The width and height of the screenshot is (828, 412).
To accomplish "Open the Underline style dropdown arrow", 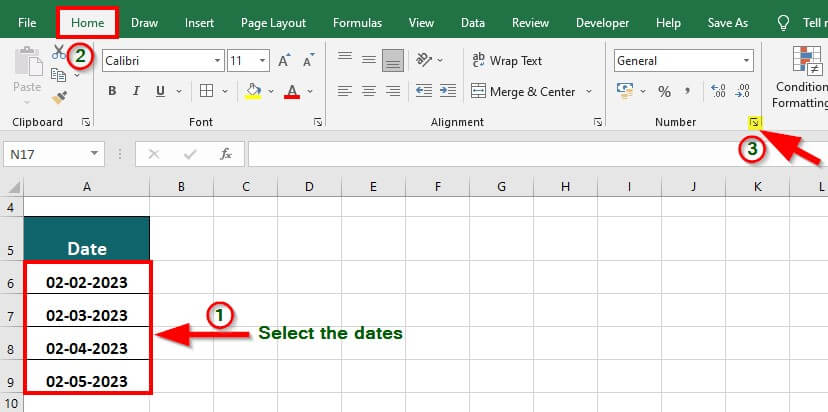I will point(179,91).
